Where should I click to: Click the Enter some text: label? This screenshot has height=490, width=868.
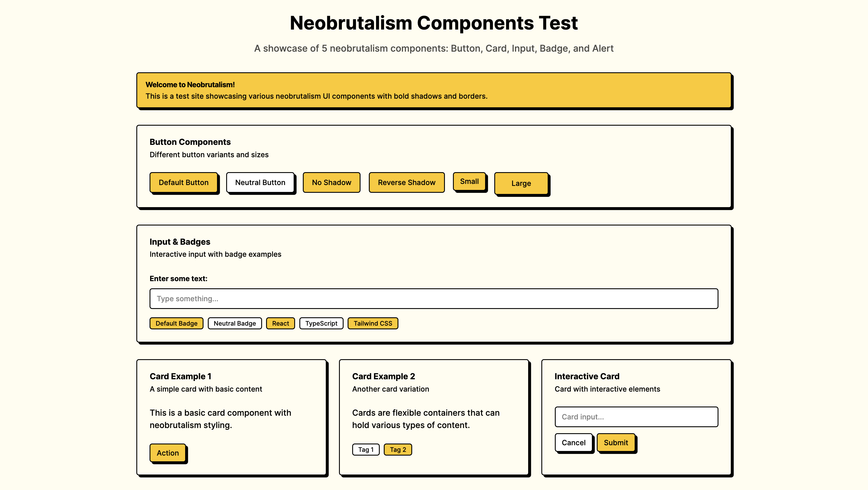point(179,279)
